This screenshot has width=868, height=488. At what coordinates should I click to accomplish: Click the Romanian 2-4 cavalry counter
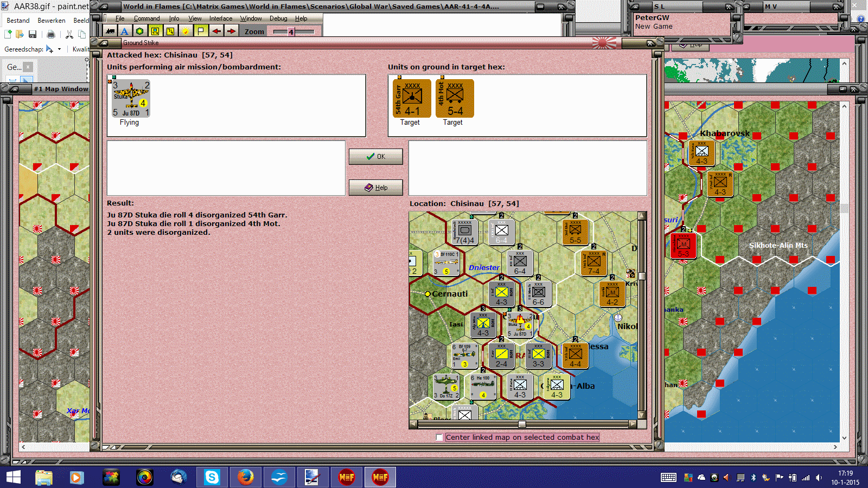click(x=501, y=356)
